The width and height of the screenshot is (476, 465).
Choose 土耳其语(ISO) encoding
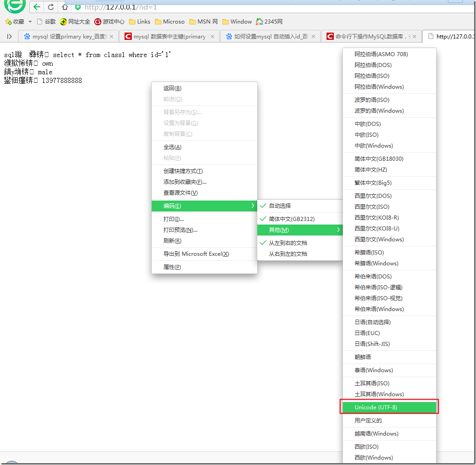coord(389,384)
